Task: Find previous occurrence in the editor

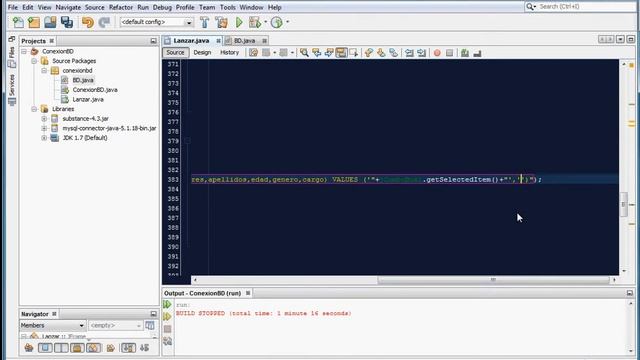Action: click(x=316, y=53)
